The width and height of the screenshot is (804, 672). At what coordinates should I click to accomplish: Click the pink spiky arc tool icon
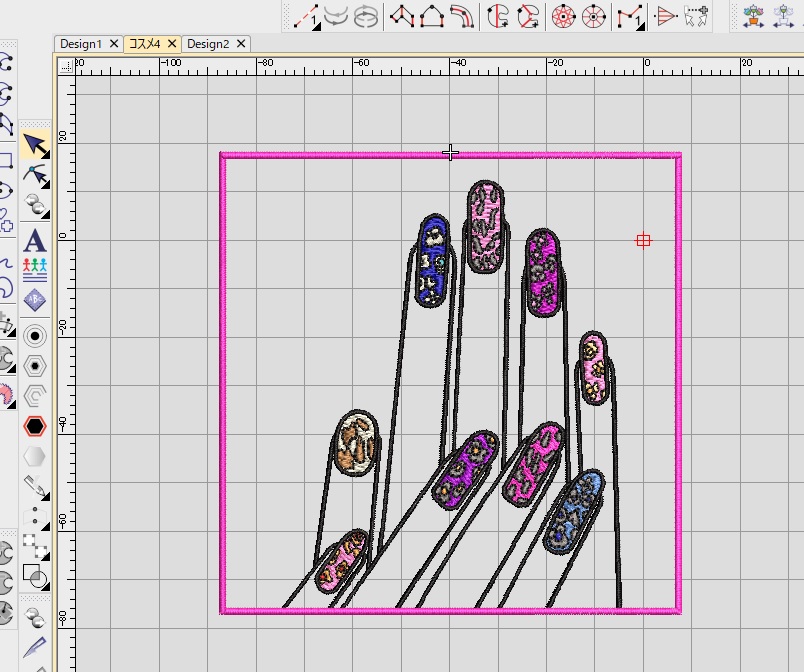(x=6, y=396)
